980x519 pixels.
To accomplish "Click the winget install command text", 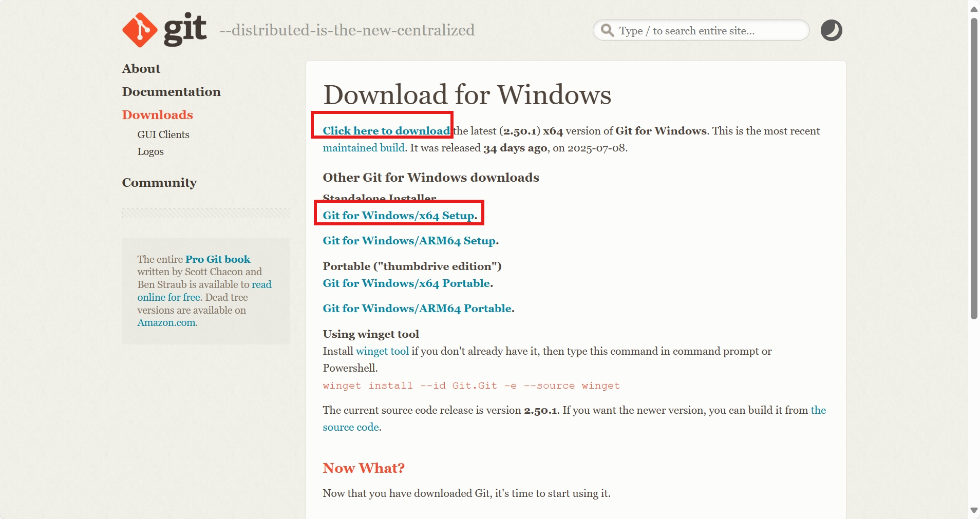I will (x=471, y=386).
